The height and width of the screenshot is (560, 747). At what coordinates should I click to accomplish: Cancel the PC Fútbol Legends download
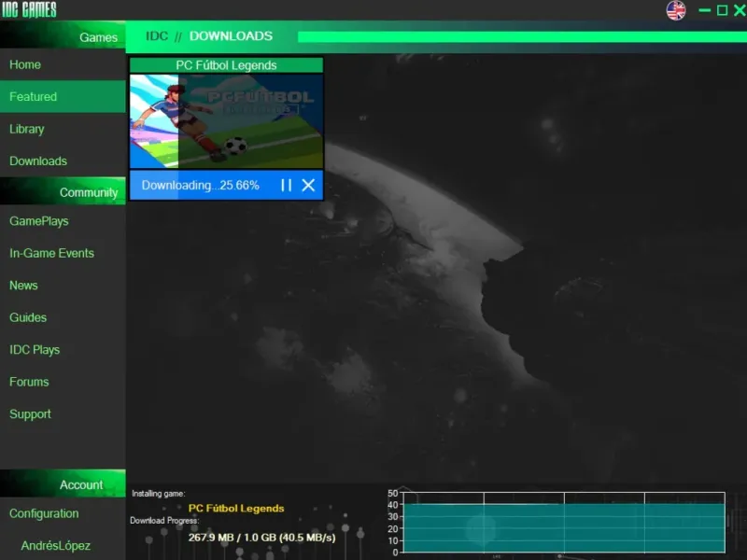(308, 185)
